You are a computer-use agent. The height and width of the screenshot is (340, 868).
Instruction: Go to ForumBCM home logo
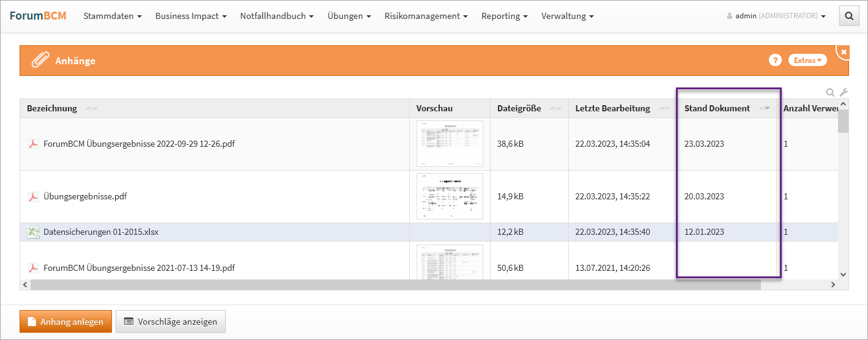pos(38,16)
